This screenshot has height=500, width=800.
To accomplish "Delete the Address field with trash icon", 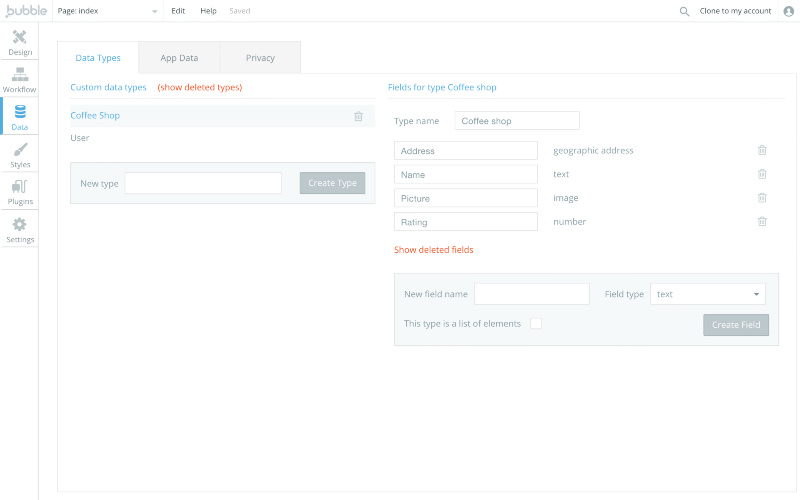I will pos(762,150).
